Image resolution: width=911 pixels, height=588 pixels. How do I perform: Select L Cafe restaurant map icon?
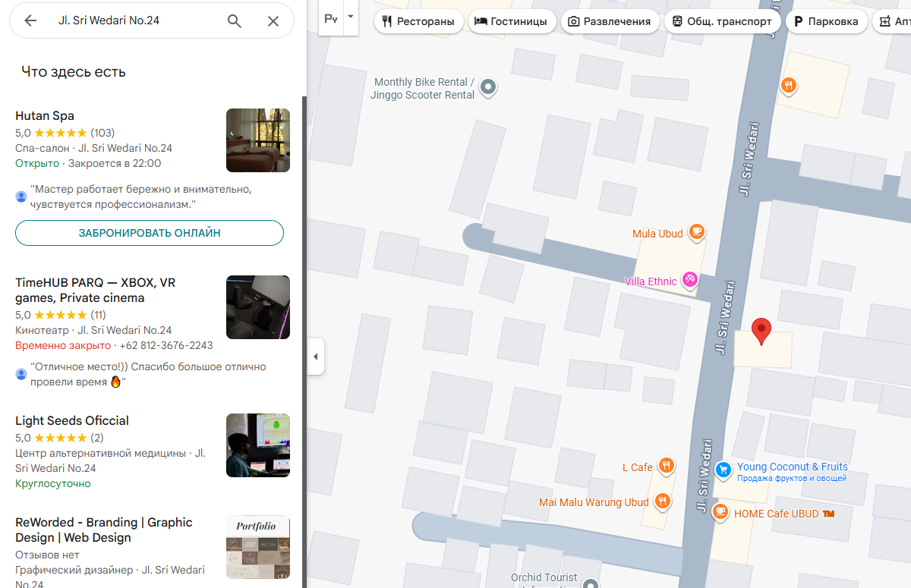666,466
